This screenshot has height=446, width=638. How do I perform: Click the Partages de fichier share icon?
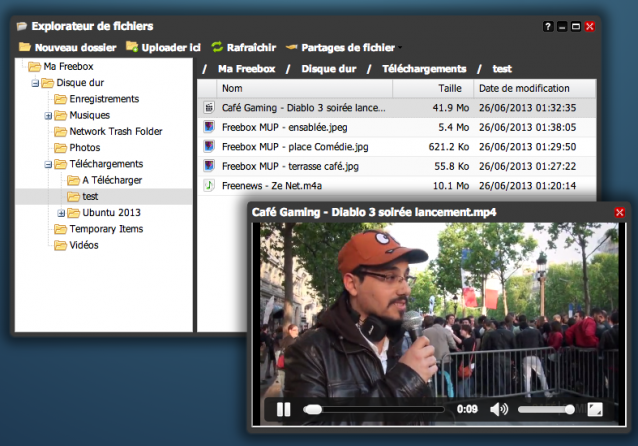point(291,47)
